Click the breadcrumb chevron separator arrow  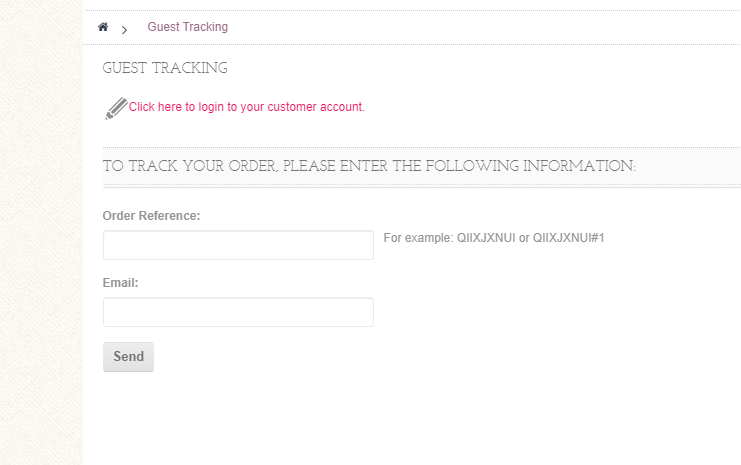pyautogui.click(x=124, y=30)
